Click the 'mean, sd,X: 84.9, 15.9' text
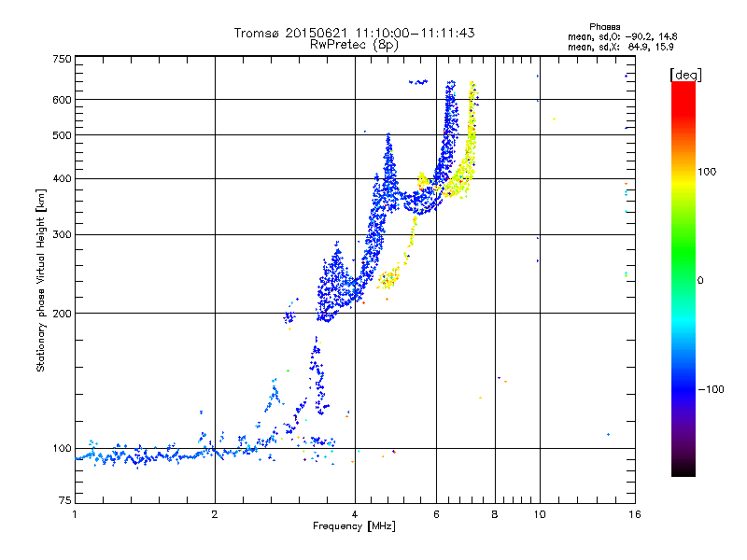This screenshot has width=747, height=560. point(621,48)
